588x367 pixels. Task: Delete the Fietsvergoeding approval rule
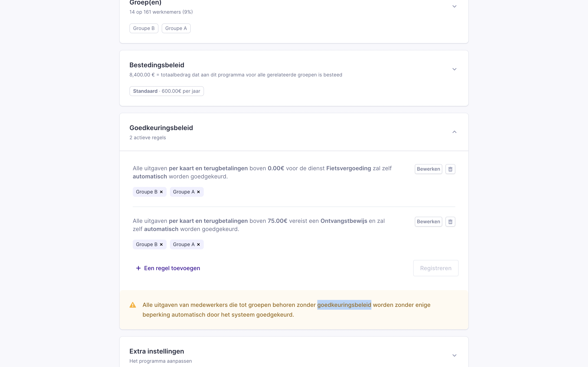450,169
